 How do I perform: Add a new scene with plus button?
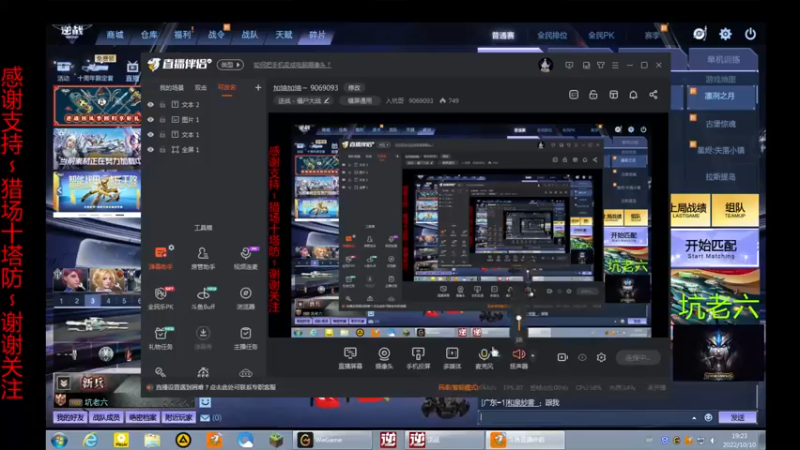[x=258, y=88]
